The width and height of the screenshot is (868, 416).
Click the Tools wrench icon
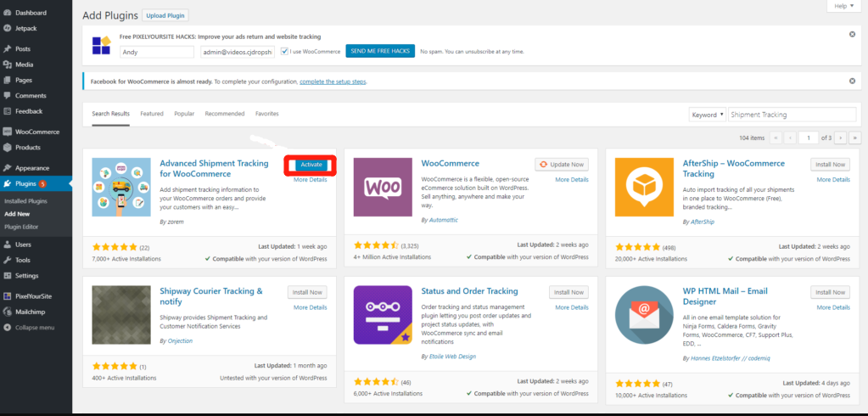(x=7, y=260)
